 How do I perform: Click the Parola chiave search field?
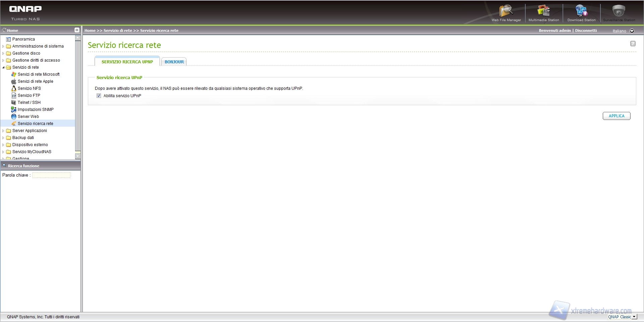[51, 175]
